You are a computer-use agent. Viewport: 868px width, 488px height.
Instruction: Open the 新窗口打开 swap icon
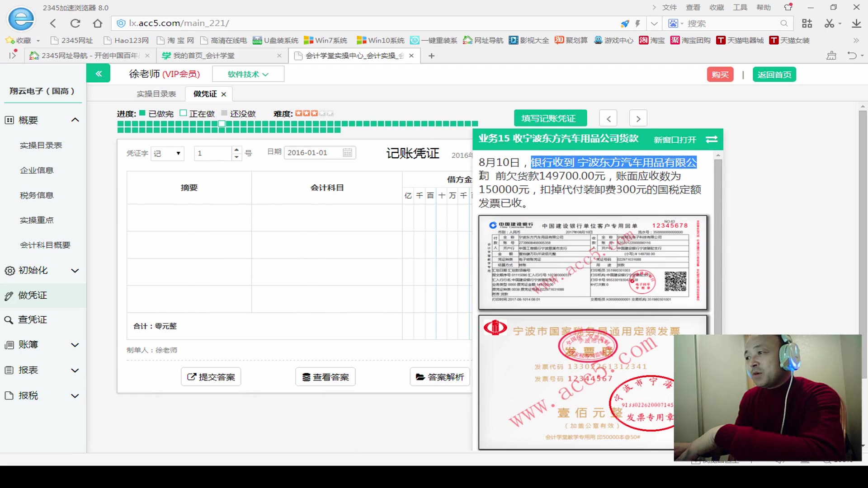tap(711, 140)
